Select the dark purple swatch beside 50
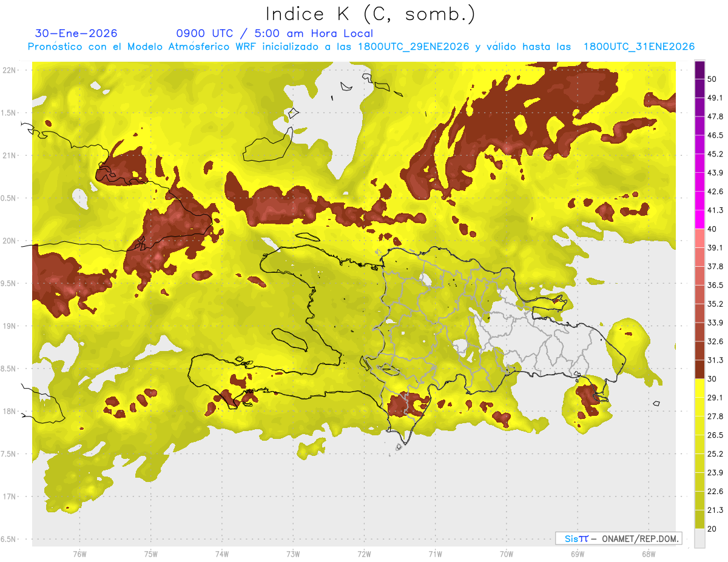This screenshot has width=728, height=562. click(699, 69)
